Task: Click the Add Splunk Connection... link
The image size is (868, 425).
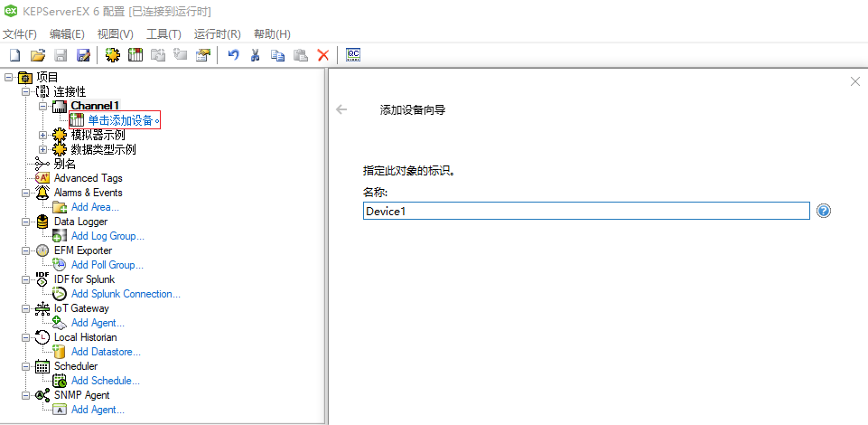Action: coord(126,294)
